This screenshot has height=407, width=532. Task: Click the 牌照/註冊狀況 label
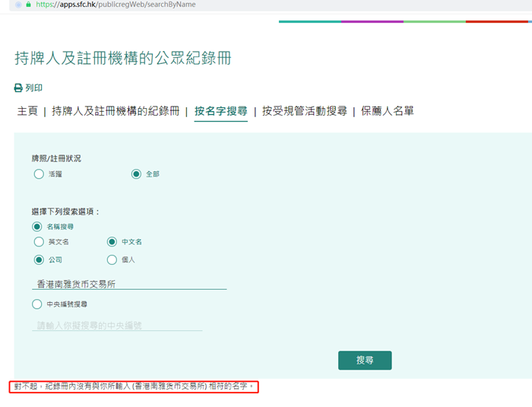point(56,159)
